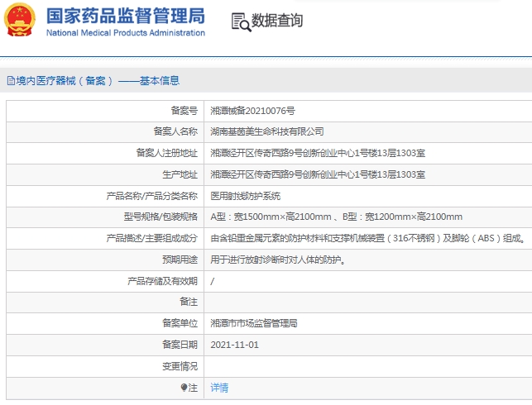Image resolution: width=532 pixels, height=405 pixels.
Task: Click the 数据查询 heading text
Action: [277, 21]
